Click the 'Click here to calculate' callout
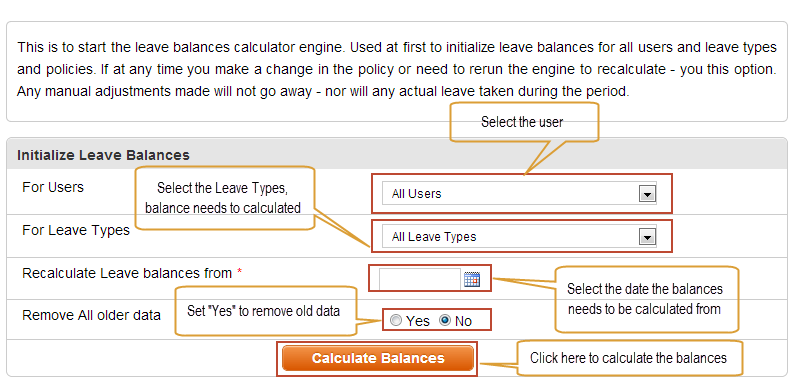The width and height of the screenshot is (793, 388). click(629, 358)
